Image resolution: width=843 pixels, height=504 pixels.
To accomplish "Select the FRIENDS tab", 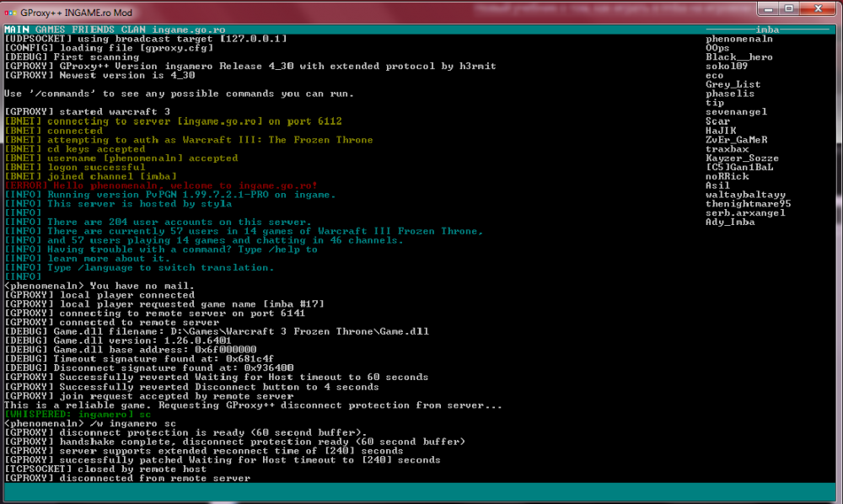I will pos(93,29).
